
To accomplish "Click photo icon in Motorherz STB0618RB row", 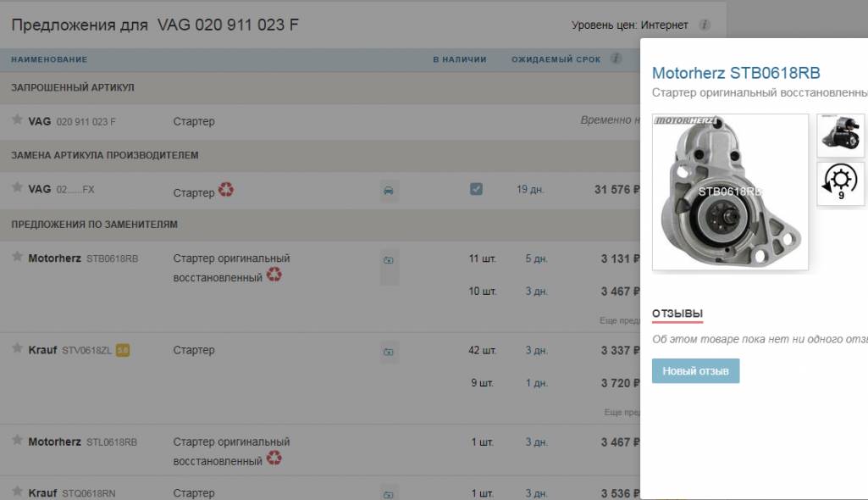I will click(389, 260).
